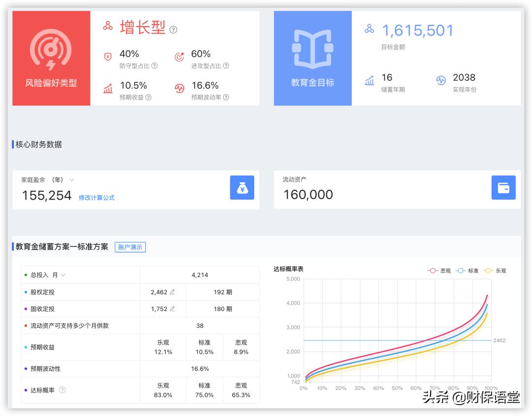Click the book icon on 教育金目标 card
This screenshot has width=532, height=416.
[x=312, y=47]
